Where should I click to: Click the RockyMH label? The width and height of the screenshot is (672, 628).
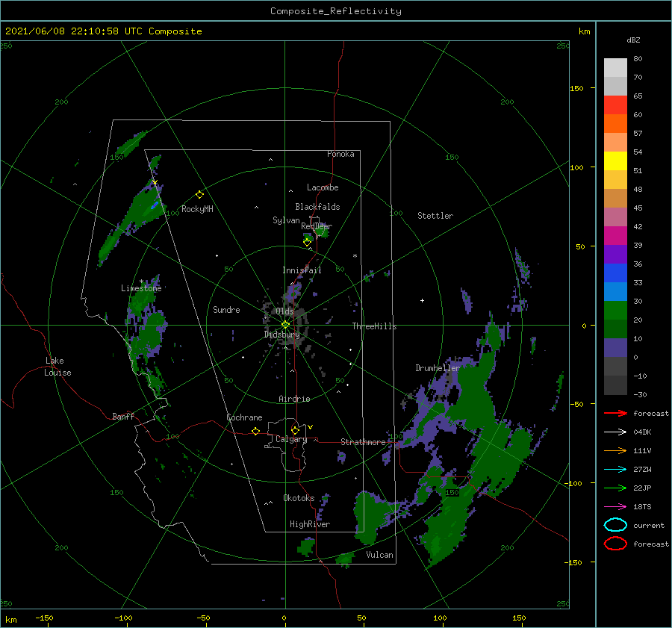[197, 209]
